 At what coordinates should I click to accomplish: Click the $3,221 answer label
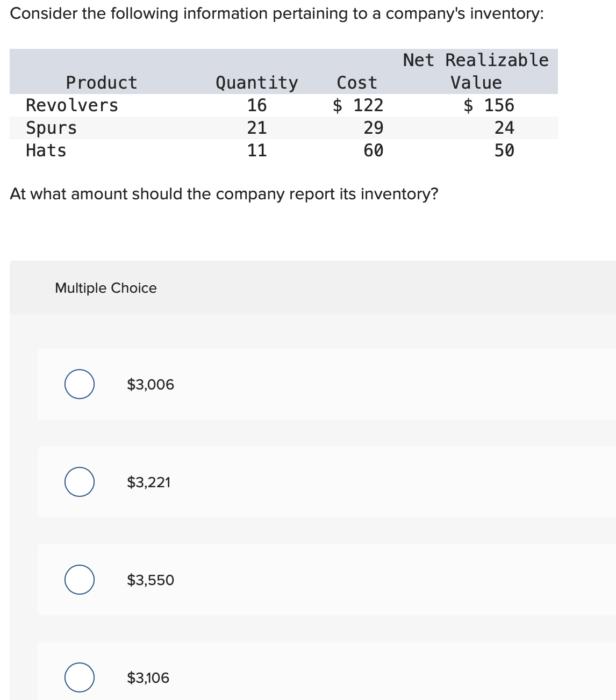[149, 482]
